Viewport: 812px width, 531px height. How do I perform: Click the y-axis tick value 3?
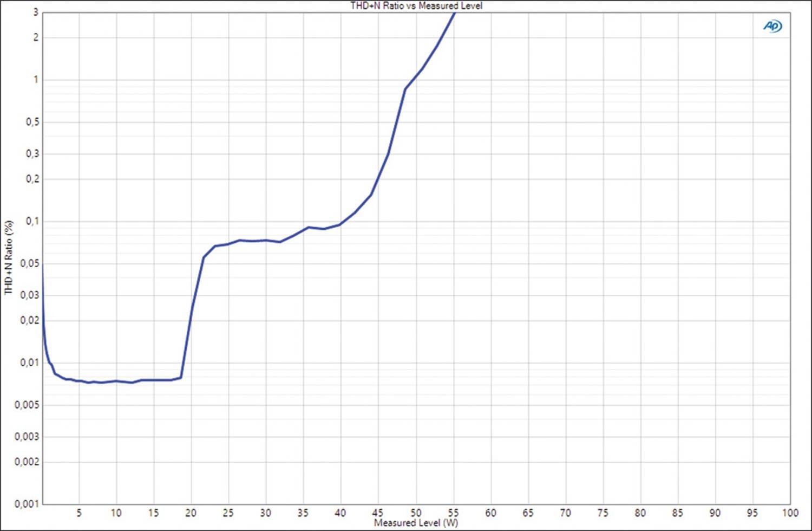point(36,12)
